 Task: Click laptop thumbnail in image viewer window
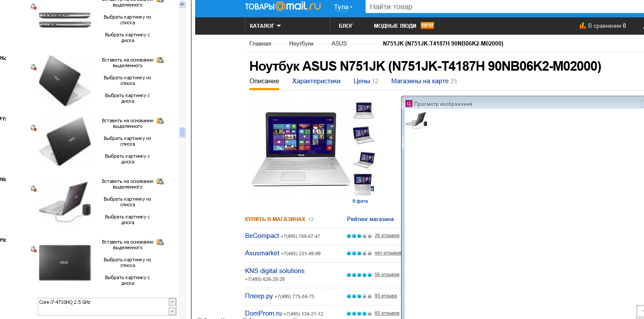[x=416, y=120]
